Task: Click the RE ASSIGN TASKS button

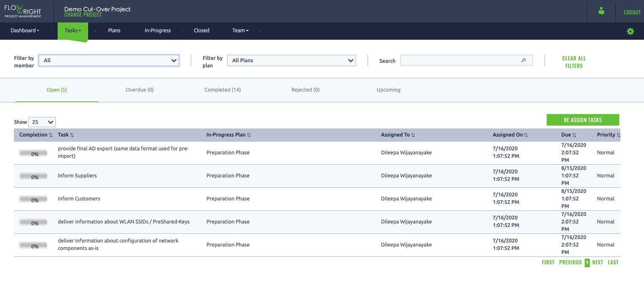Action: click(x=583, y=120)
